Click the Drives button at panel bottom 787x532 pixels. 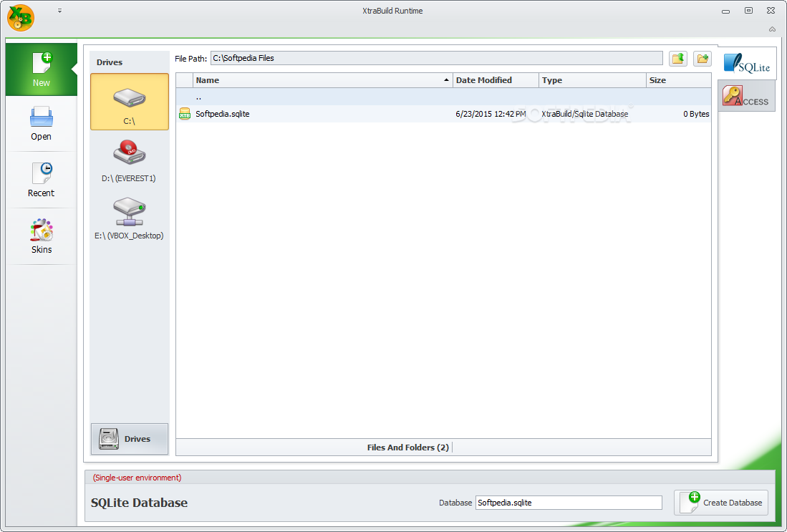point(130,439)
